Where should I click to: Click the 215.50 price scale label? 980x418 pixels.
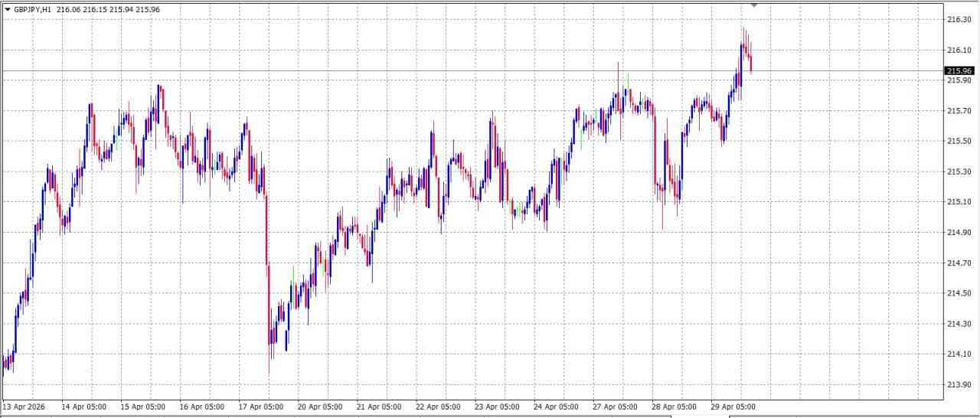coord(959,142)
